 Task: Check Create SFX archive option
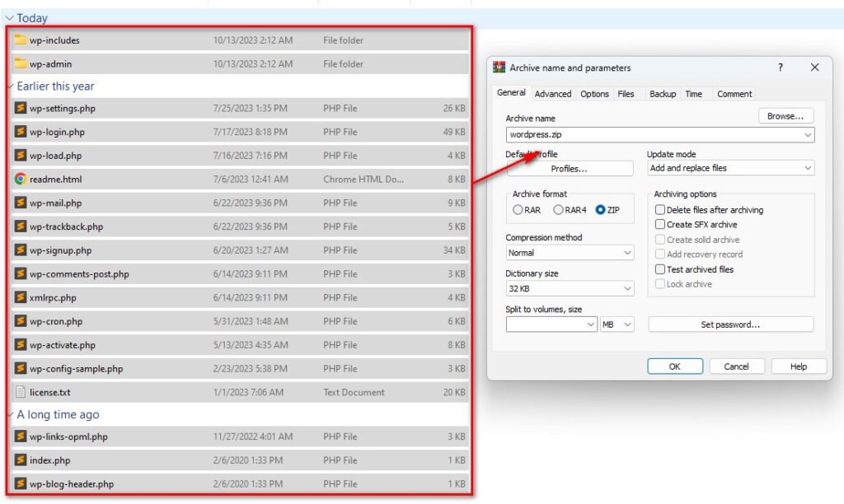pyautogui.click(x=660, y=224)
